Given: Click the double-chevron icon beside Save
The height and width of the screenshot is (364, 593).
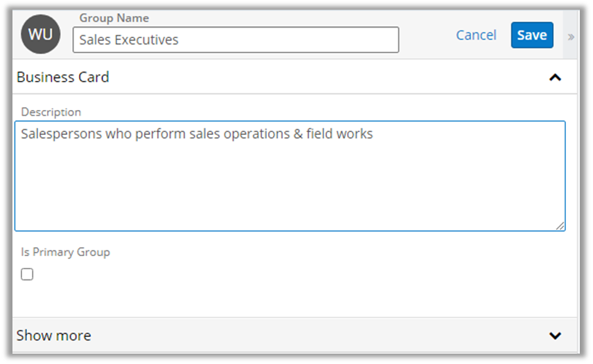Looking at the screenshot, I should [571, 37].
